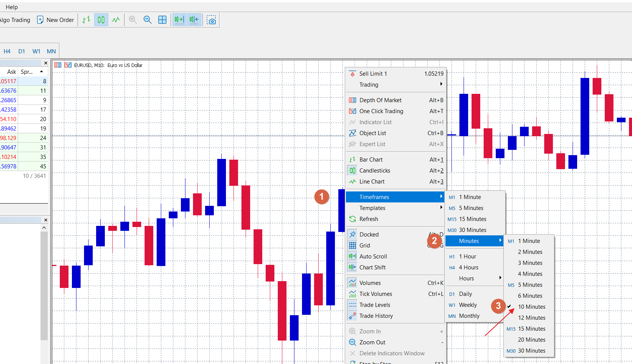
Task: Toggle Docked option in context menu
Action: click(x=396, y=235)
